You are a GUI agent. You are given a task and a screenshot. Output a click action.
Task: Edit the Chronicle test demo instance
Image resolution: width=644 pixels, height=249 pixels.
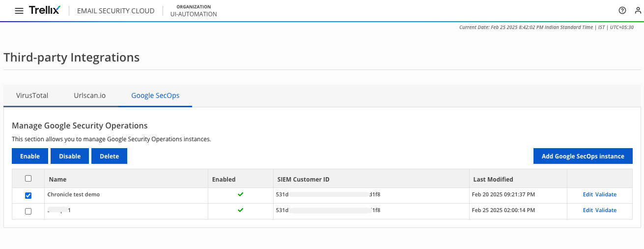588,194
